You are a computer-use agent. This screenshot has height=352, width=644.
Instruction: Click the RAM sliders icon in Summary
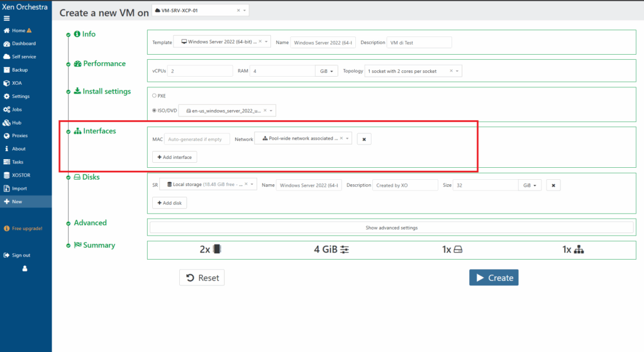point(344,250)
